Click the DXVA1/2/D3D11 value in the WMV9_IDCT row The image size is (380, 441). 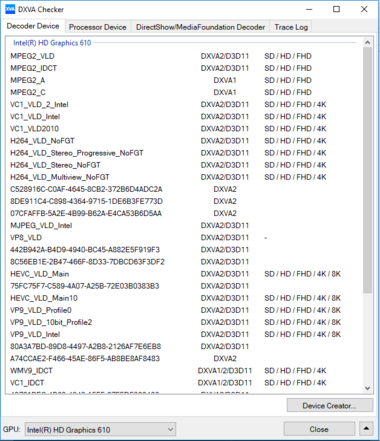click(225, 371)
